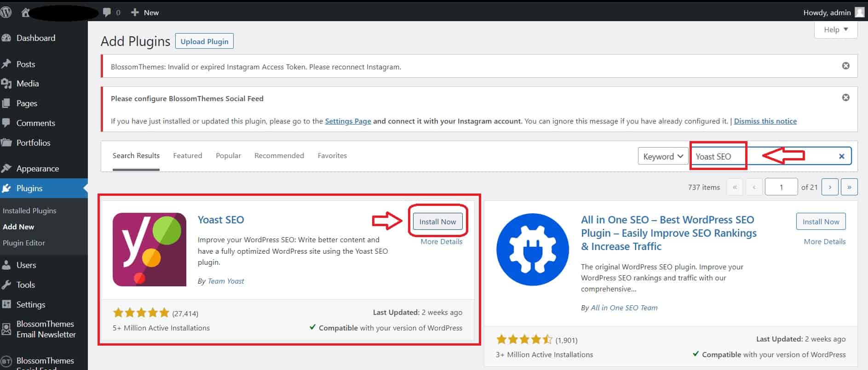
Task: Click the Dashboard gauge icon
Action: 6,38
